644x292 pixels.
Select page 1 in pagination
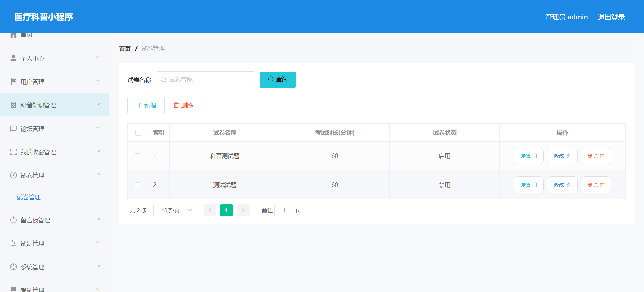[226, 210]
